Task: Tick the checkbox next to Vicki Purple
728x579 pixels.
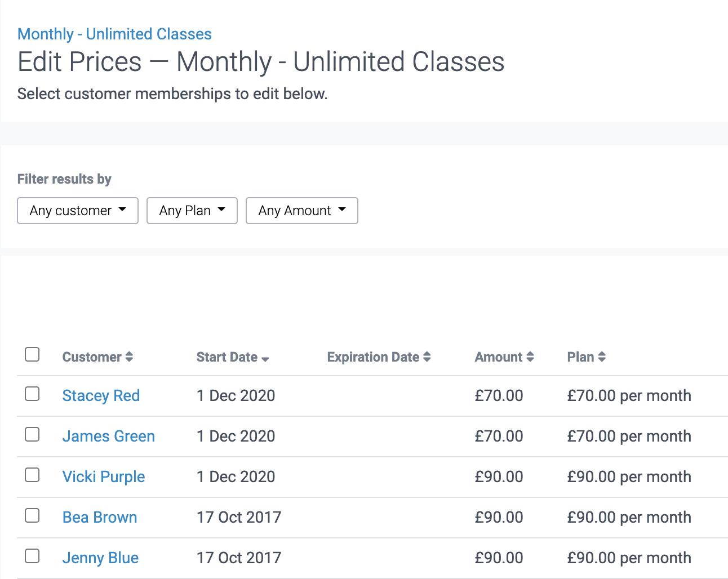Action: 32,475
